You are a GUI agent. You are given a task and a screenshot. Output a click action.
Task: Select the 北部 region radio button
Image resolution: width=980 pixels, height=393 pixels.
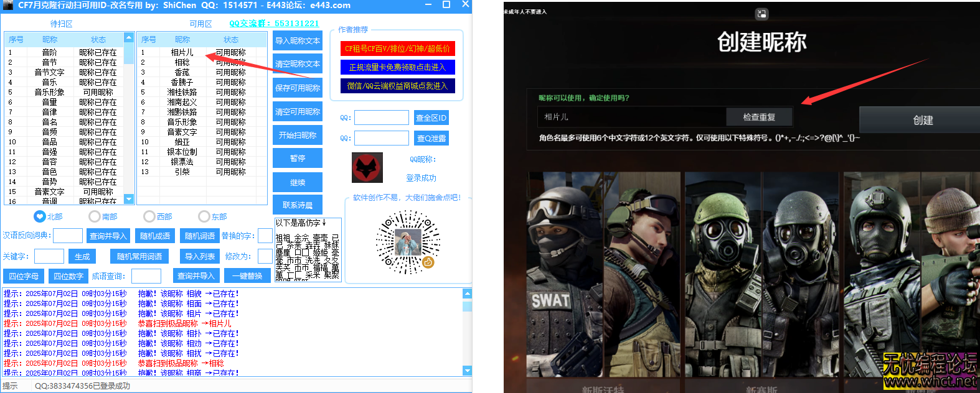[40, 216]
